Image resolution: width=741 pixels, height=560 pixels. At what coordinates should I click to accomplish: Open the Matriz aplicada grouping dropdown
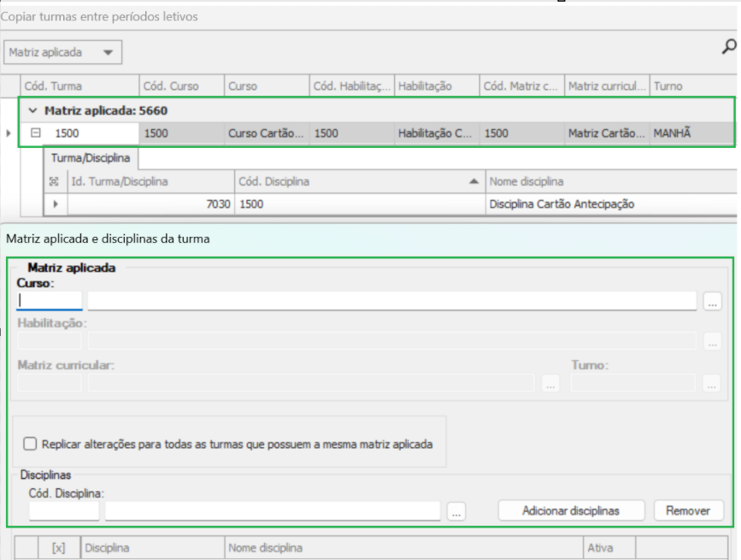click(63, 52)
